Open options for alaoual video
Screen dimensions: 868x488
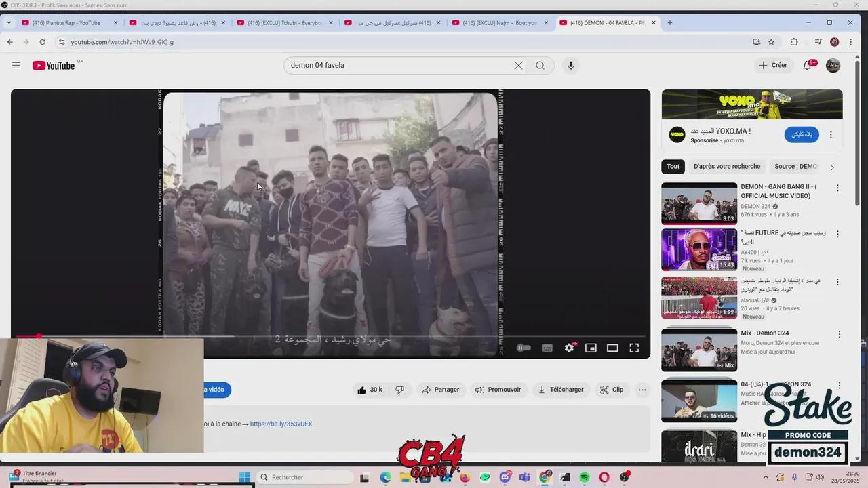pos(837,282)
